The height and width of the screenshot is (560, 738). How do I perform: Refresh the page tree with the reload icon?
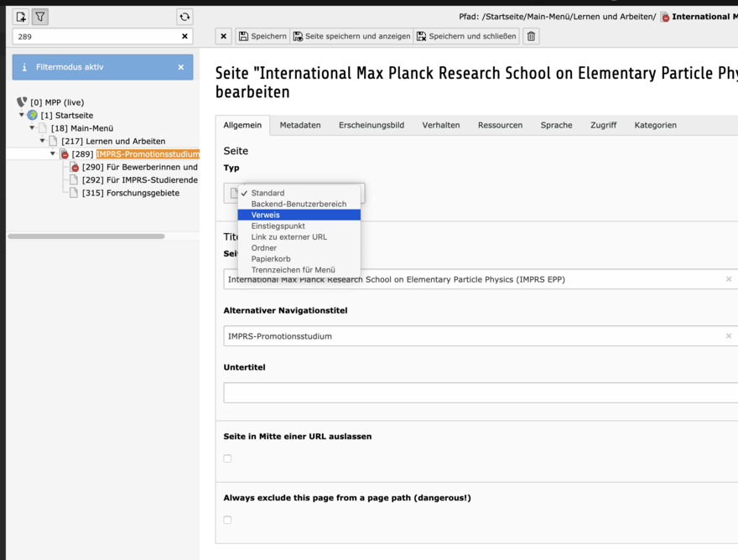[184, 17]
